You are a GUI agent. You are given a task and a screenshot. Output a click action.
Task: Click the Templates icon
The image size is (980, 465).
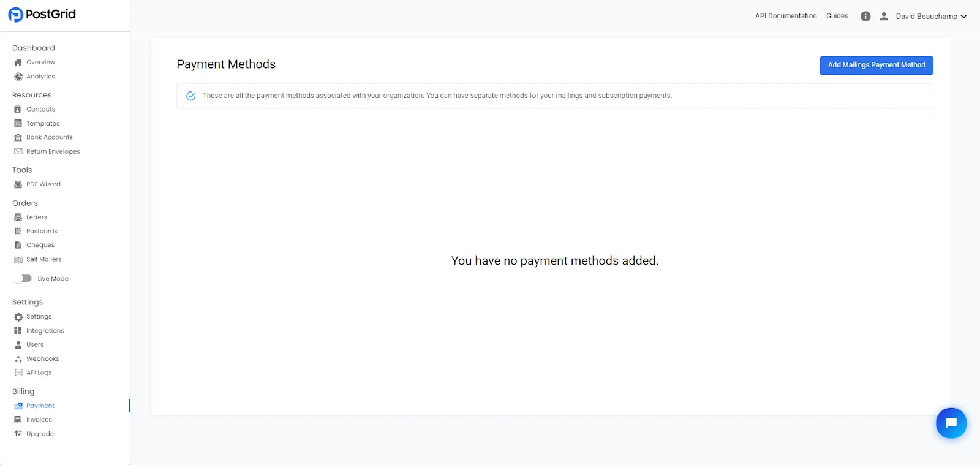pyautogui.click(x=18, y=124)
